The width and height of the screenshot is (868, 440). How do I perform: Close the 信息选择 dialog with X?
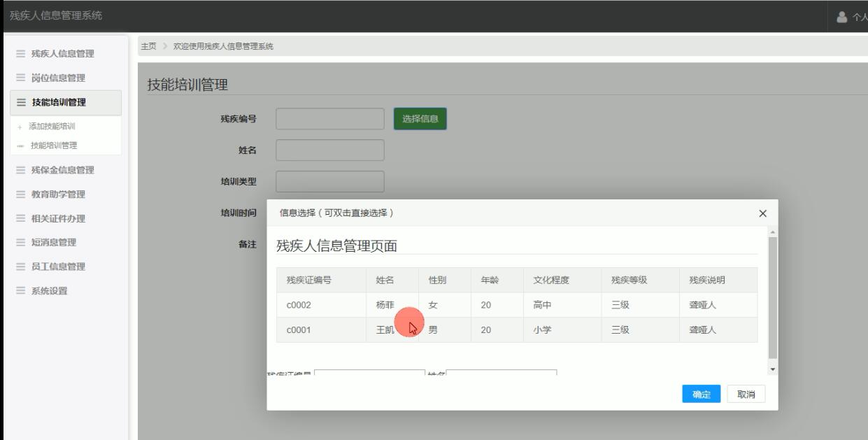click(x=763, y=213)
